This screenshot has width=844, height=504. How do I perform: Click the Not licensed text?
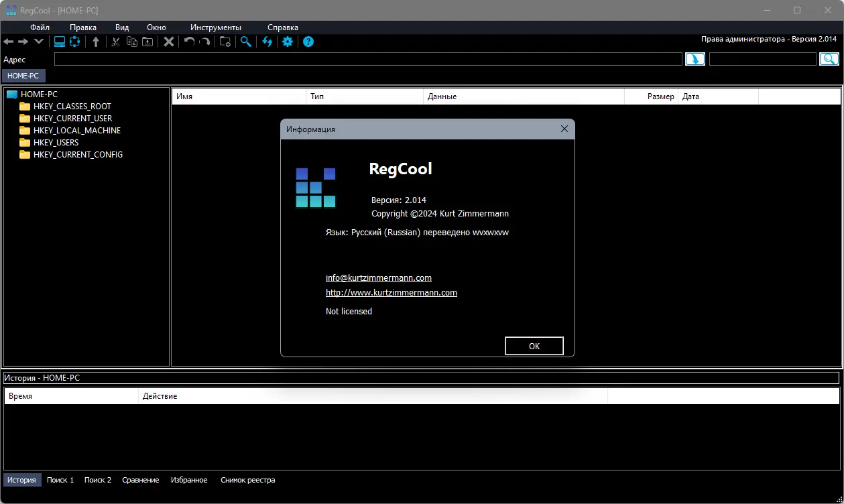pos(349,311)
